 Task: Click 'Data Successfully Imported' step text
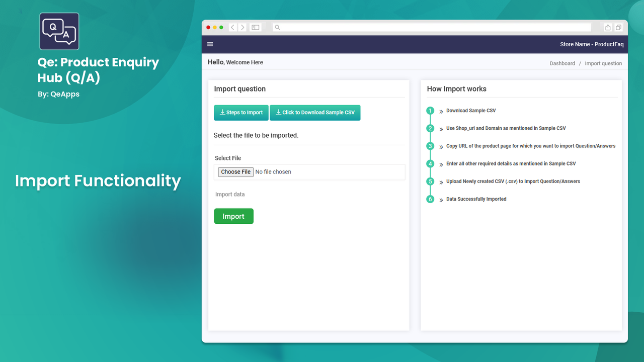click(476, 199)
